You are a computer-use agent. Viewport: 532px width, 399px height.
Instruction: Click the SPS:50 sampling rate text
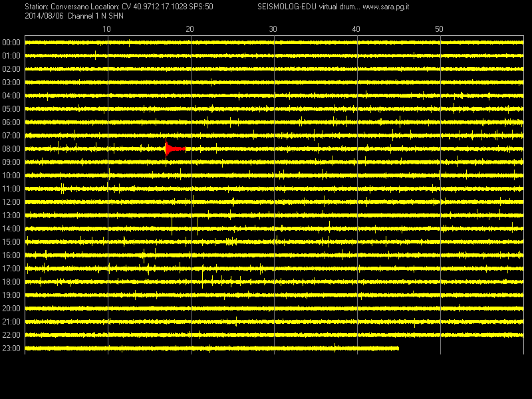[x=201, y=7]
